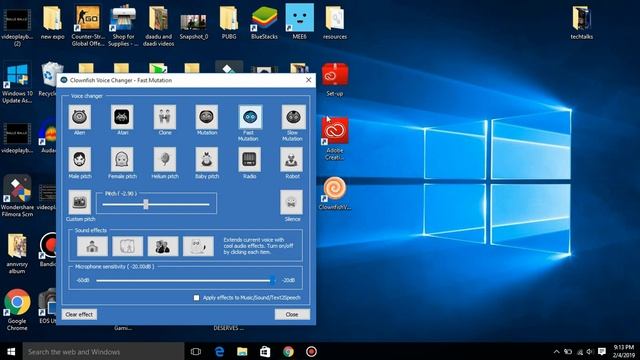The image size is (640, 360).
Task: Select the Wondershare Filmora Scrn shortcut
Action: (x=17, y=196)
